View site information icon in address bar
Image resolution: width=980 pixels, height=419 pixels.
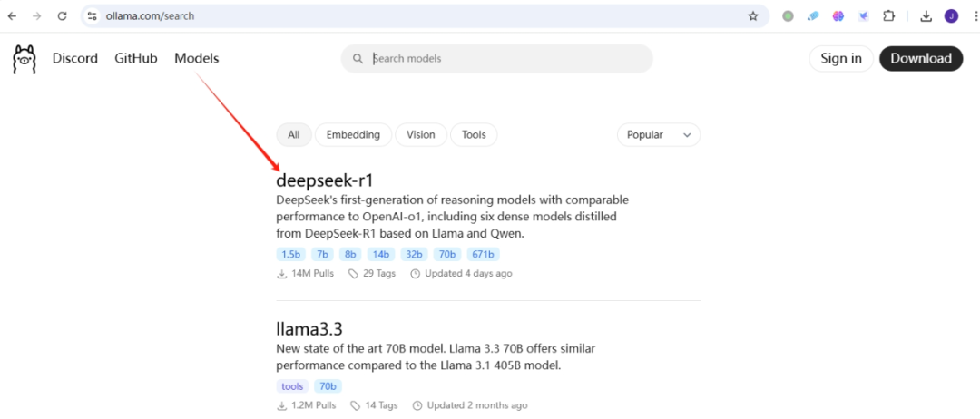pyautogui.click(x=92, y=15)
